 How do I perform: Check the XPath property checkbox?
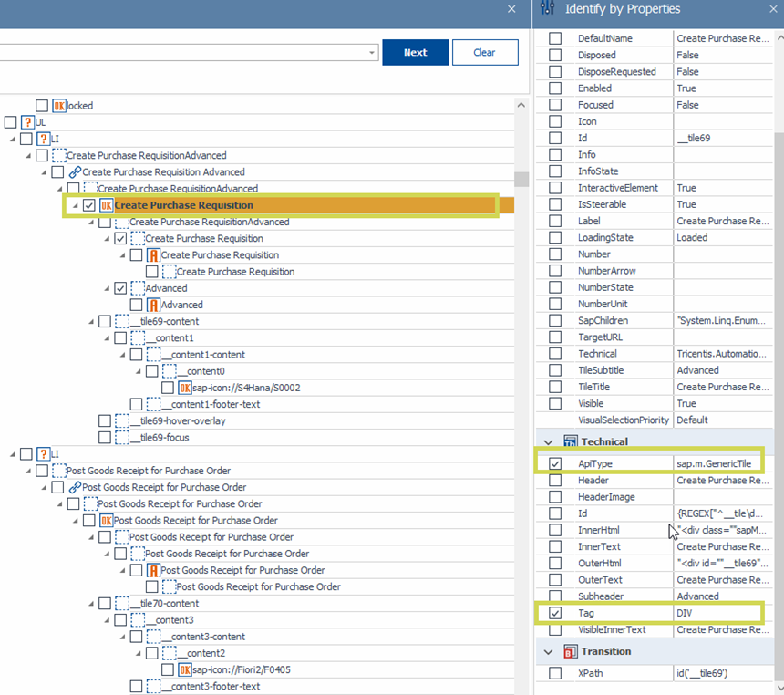555,673
